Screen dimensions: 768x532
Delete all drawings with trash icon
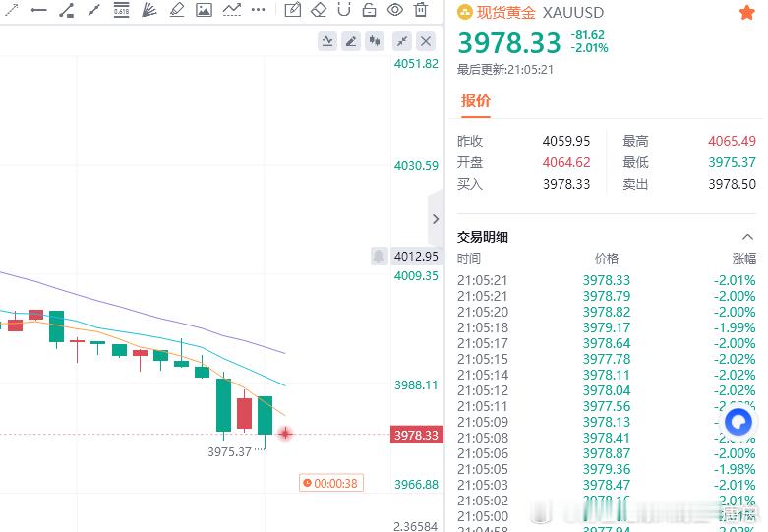tap(420, 9)
